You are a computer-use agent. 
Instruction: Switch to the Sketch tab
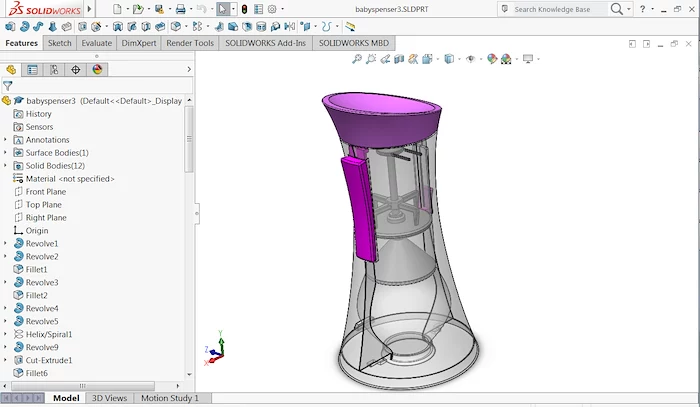[60, 43]
